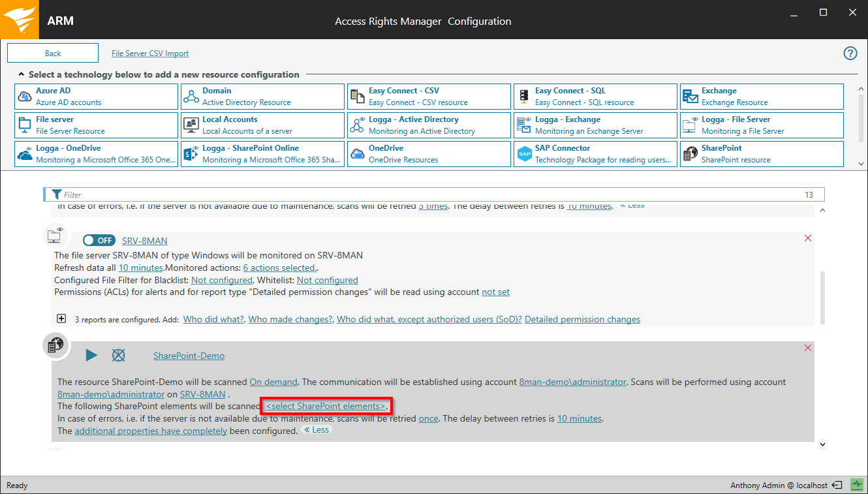Expand the 3 configured reports plus box

(x=61, y=319)
